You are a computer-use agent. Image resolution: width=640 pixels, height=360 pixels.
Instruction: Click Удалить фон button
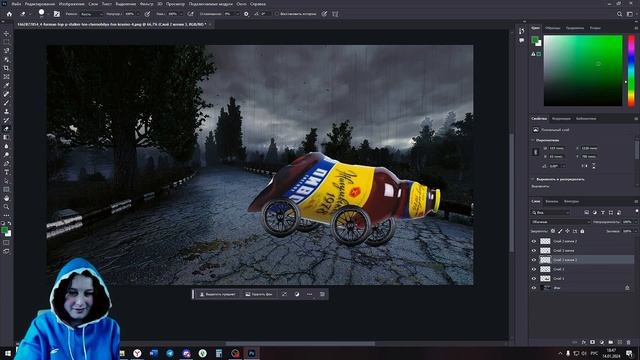(x=259, y=294)
